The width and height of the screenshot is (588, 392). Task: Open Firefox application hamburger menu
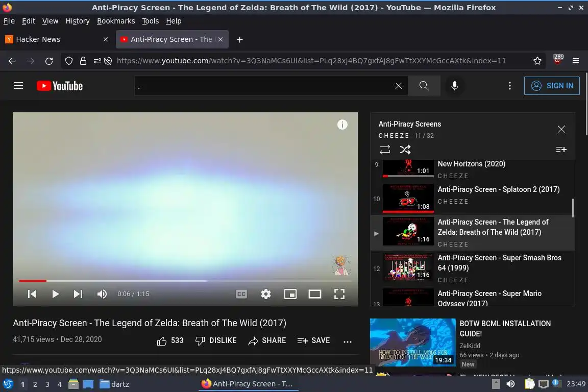click(x=576, y=61)
